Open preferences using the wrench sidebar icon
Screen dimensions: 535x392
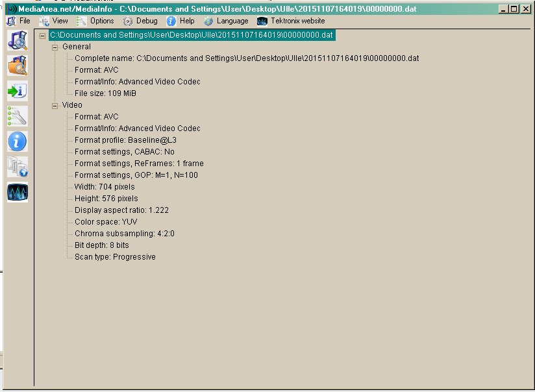pyautogui.click(x=18, y=116)
